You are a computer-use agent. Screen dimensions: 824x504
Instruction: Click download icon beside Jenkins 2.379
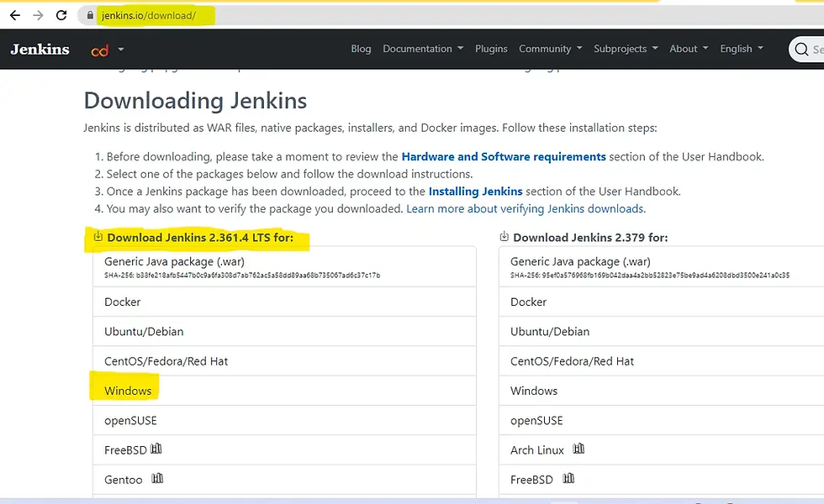click(x=504, y=236)
